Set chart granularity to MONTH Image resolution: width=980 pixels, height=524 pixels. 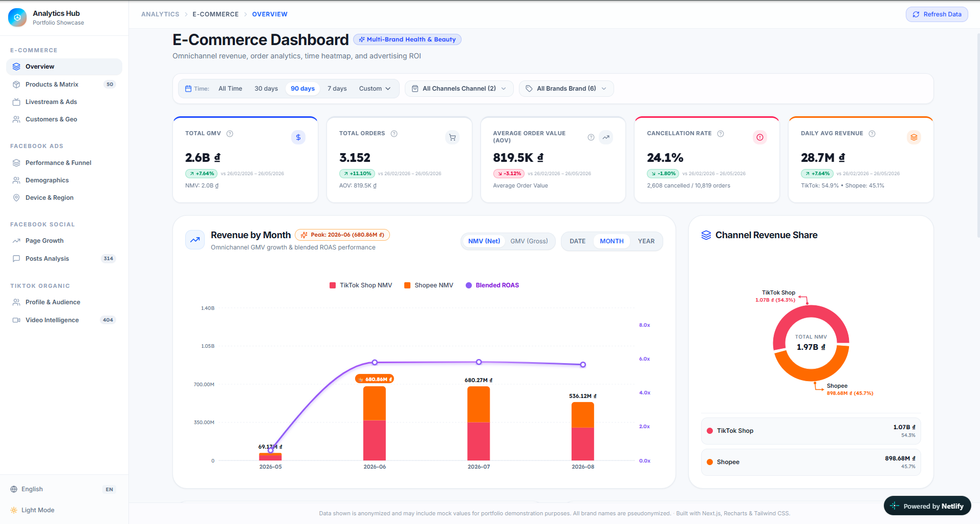click(612, 241)
